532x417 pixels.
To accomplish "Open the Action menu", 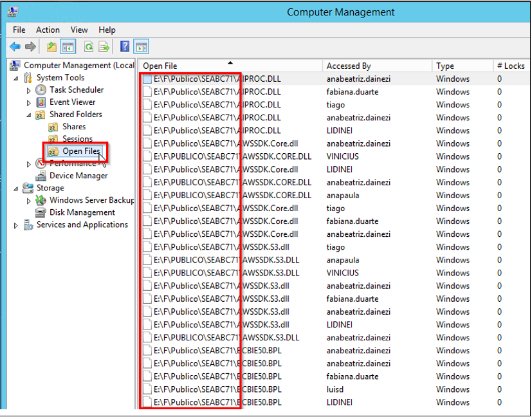I will [x=48, y=30].
